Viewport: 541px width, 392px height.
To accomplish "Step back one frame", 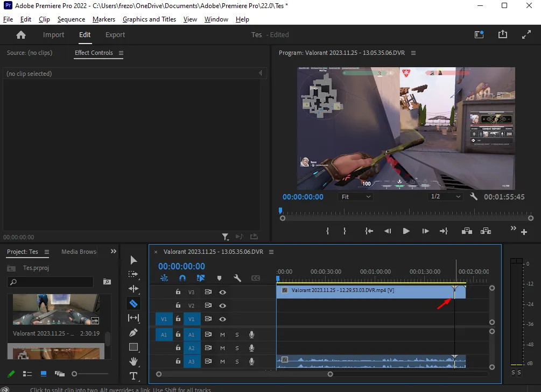I will (x=388, y=231).
